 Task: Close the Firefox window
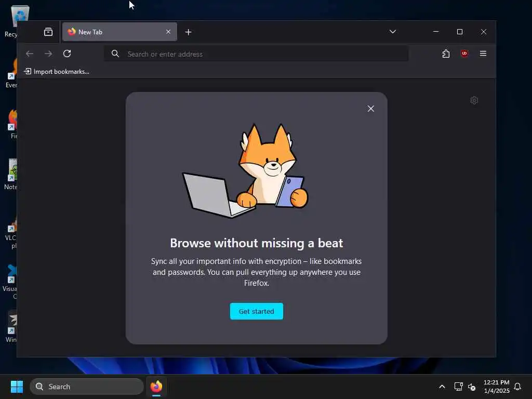(x=484, y=32)
